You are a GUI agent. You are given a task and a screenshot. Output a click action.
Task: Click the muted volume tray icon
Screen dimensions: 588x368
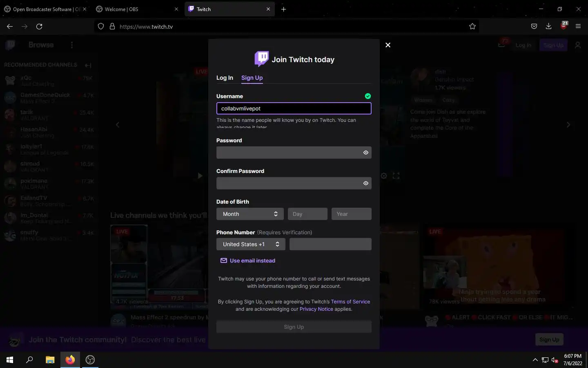tap(555, 360)
